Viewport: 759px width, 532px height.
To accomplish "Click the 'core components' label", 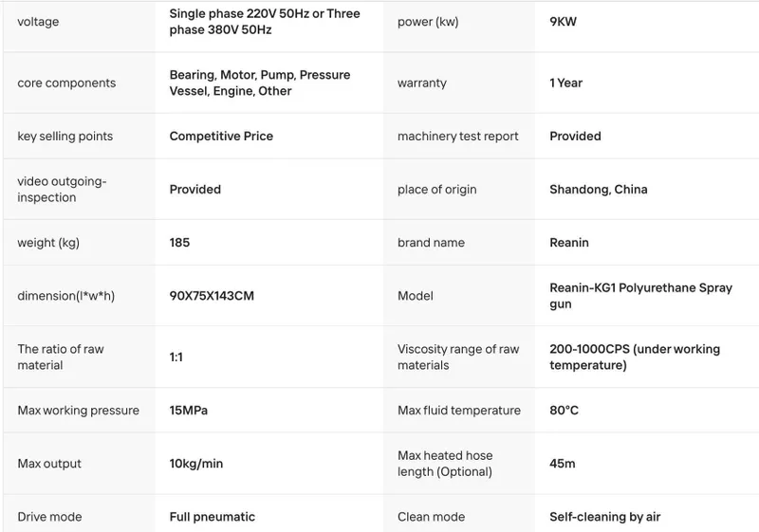I will (66, 83).
